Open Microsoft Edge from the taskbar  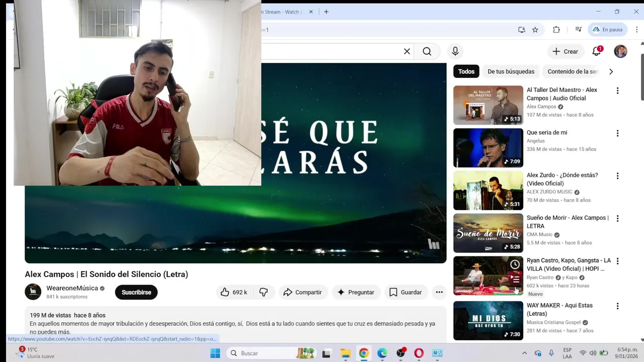coord(382,353)
